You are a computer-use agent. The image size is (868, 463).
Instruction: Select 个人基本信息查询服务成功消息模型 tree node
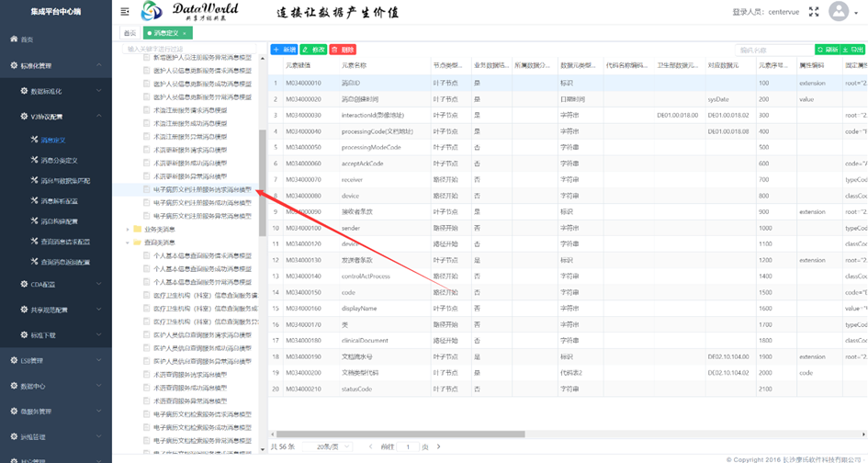pos(202,269)
